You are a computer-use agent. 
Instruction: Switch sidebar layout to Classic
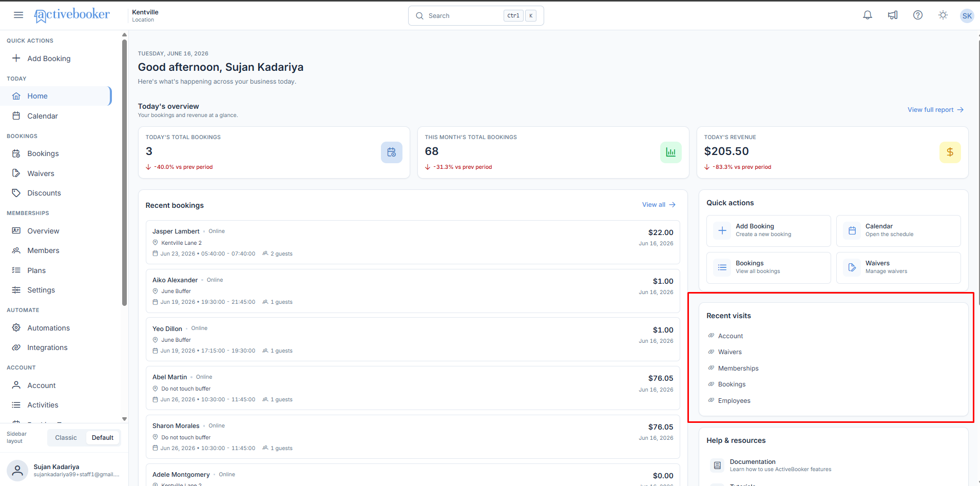pyautogui.click(x=66, y=438)
